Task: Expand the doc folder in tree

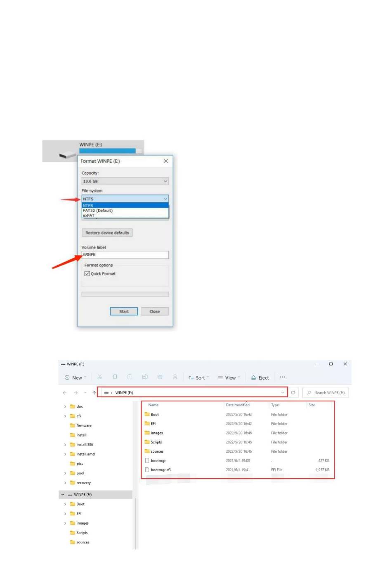Action: pos(65,407)
